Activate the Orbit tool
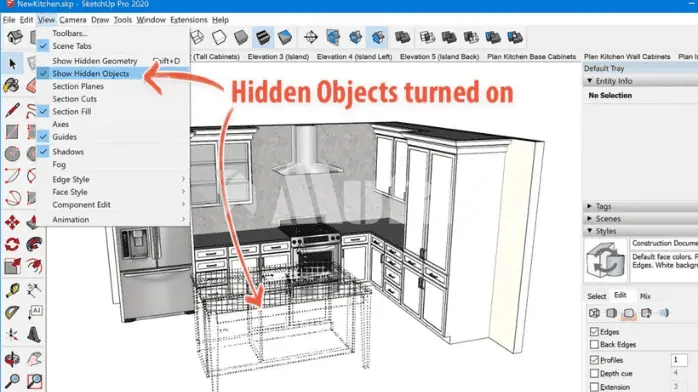 [12, 359]
